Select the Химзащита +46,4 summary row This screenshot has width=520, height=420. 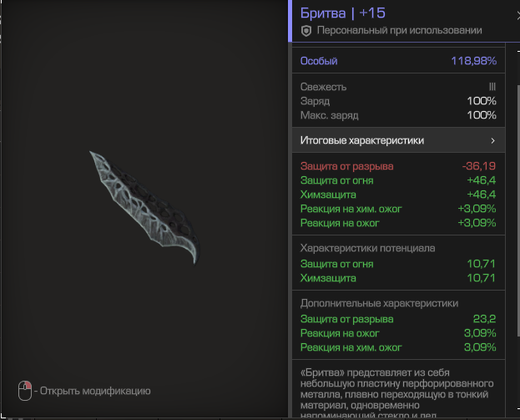(397, 194)
